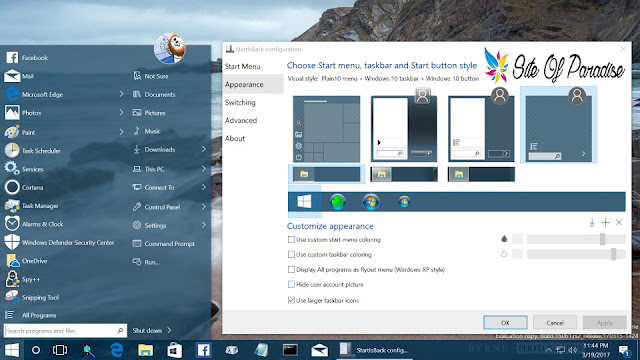This screenshot has height=360, width=640.
Task: Click the X remove icon beside plus
Action: 619,222
